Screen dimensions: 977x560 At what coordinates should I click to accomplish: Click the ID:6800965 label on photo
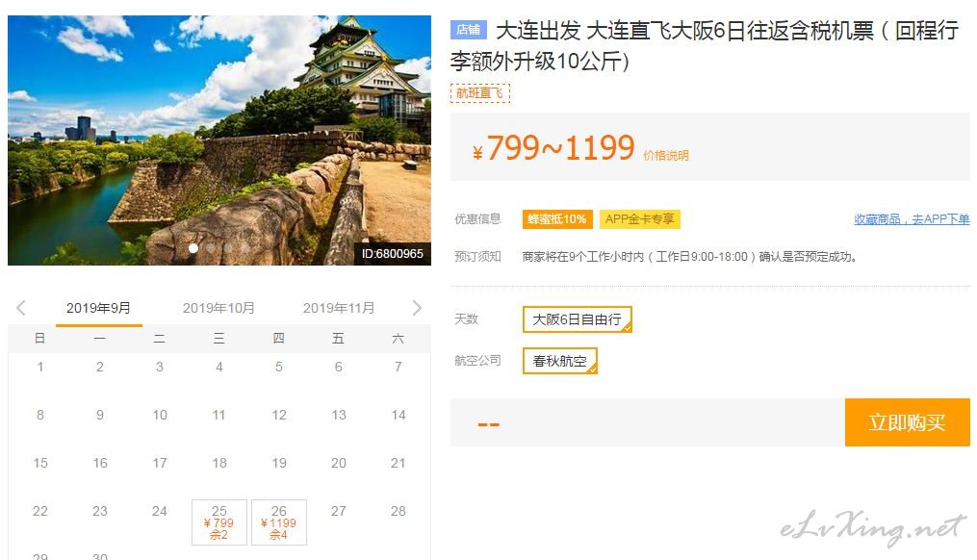pos(393,253)
